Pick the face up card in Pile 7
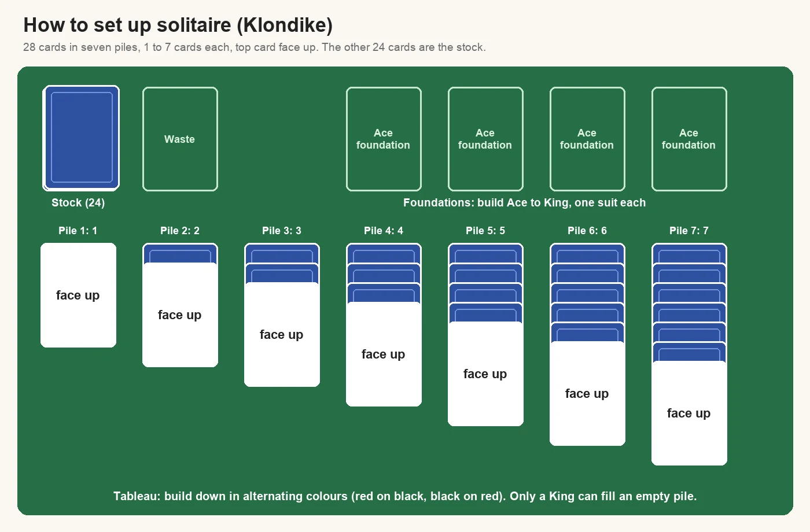The image size is (810, 532). coord(689,413)
